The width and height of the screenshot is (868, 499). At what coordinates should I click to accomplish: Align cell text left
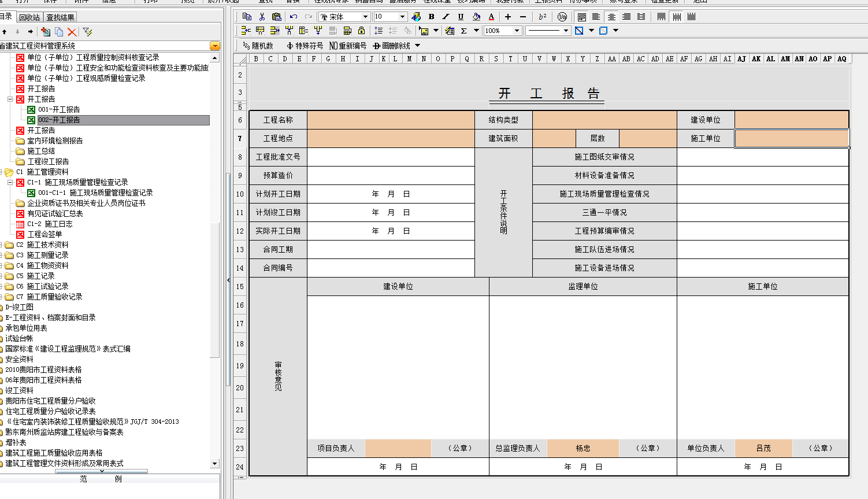pos(596,17)
